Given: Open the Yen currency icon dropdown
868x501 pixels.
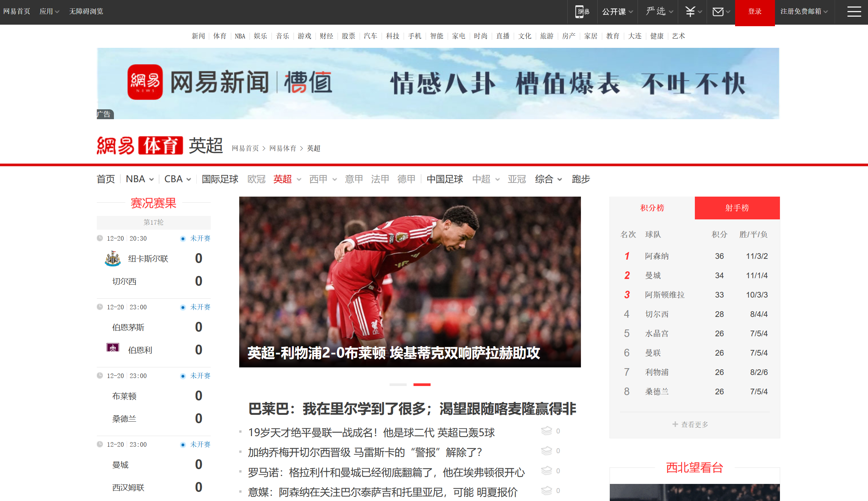Looking at the screenshot, I should point(691,12).
